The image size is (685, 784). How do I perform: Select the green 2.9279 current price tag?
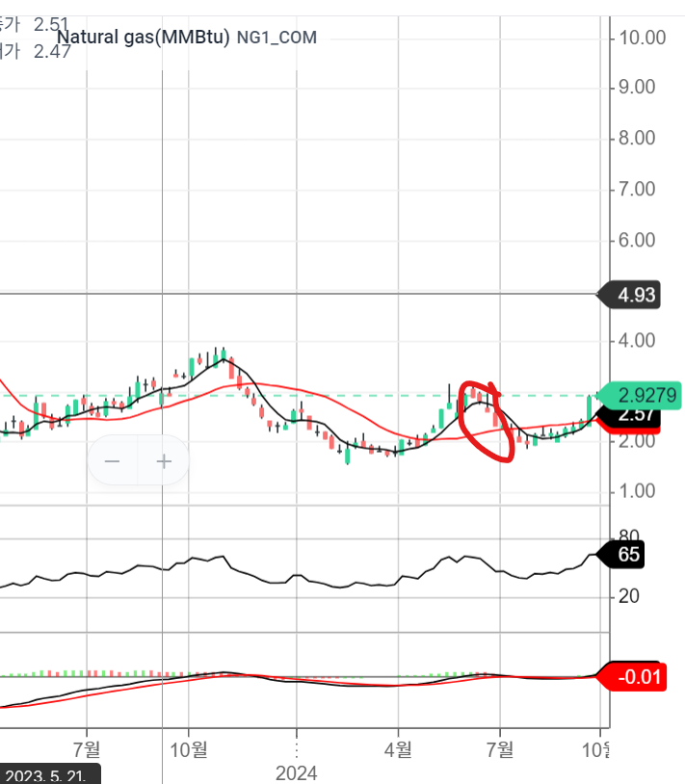(641, 394)
